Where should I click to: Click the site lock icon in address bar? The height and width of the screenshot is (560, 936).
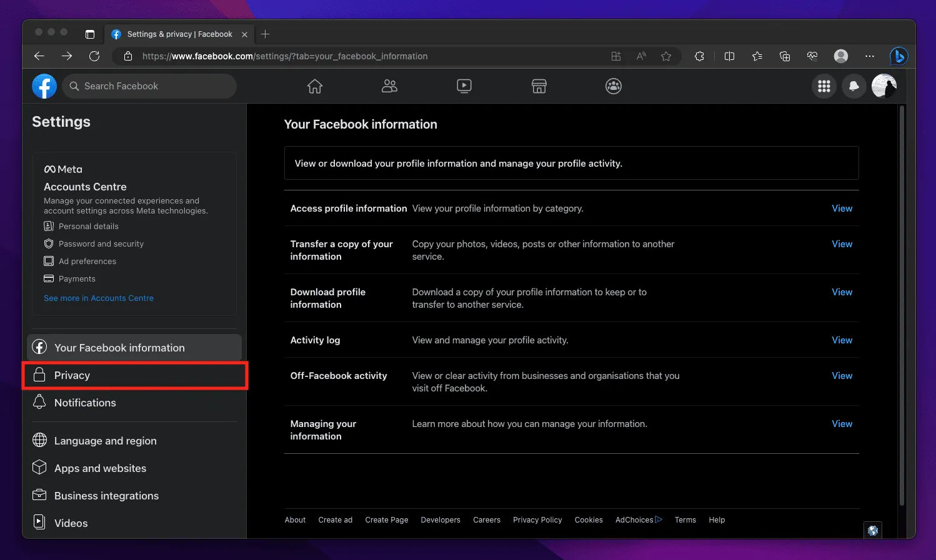coord(128,56)
